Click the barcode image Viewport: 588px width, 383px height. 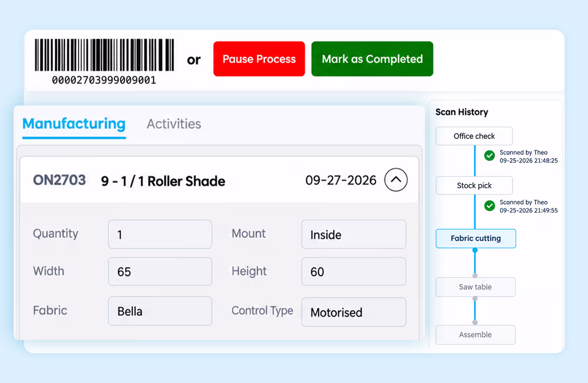[104, 55]
